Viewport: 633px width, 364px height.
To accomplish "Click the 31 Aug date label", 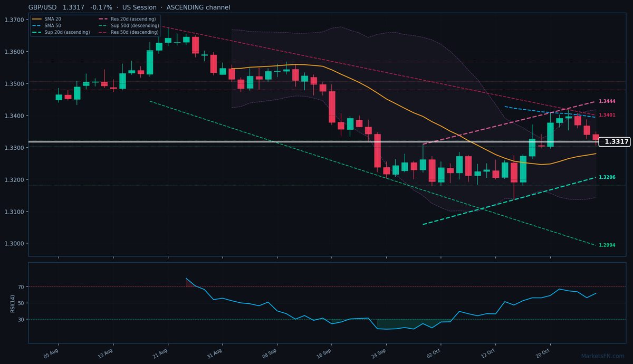I will [215, 353].
